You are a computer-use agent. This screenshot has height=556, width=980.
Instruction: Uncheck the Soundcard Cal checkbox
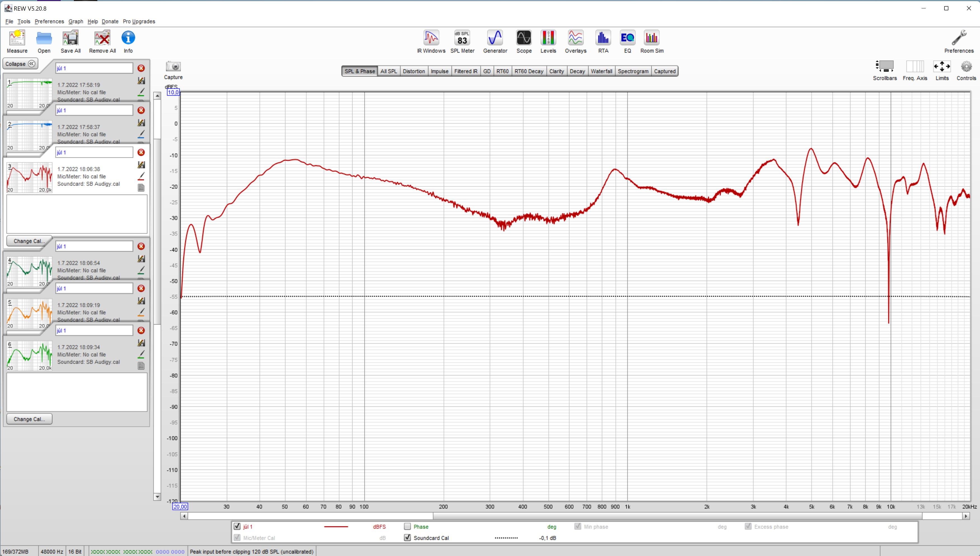coord(407,538)
